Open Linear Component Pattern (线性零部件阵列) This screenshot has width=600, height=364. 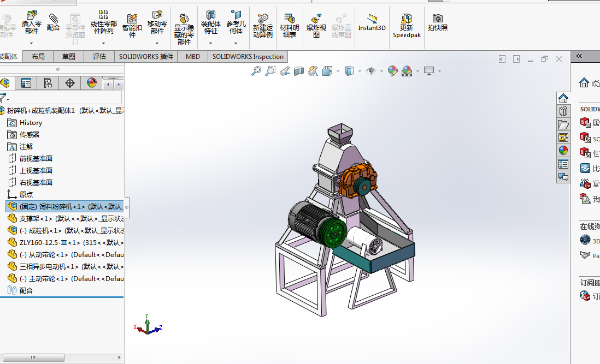click(x=104, y=22)
